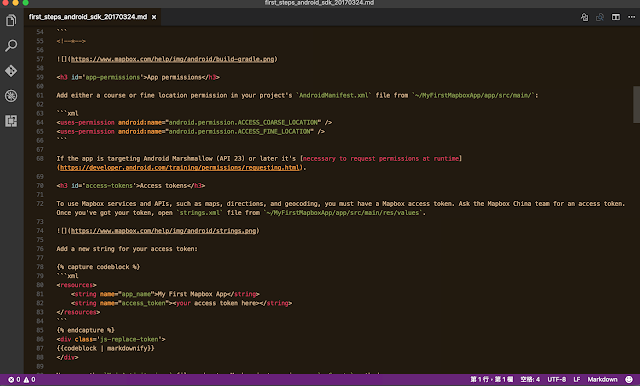Click the closing </div> tag on line 88
Viewport: 640px width, 386px height.
point(67,357)
